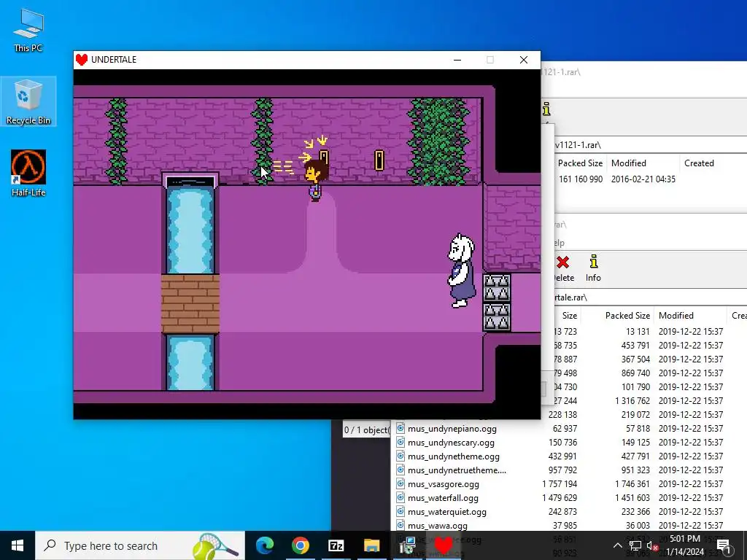
Task: Sort by Modified column in the lower file list
Action: [x=676, y=315]
